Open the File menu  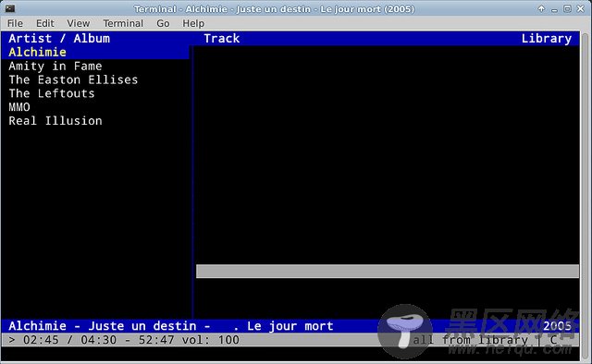(x=15, y=23)
